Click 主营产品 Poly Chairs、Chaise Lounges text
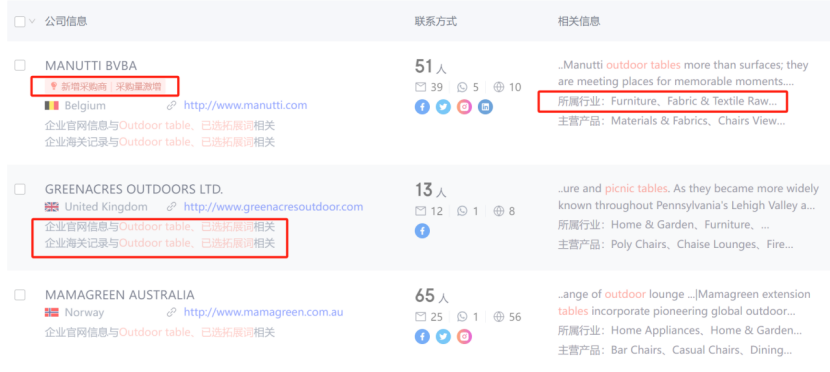 pos(675,244)
